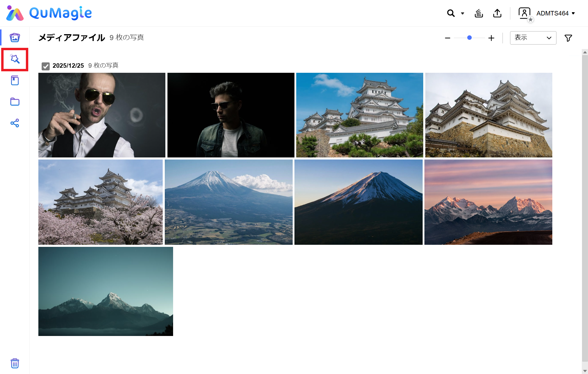Open the Sharing sidebar icon

[15, 123]
